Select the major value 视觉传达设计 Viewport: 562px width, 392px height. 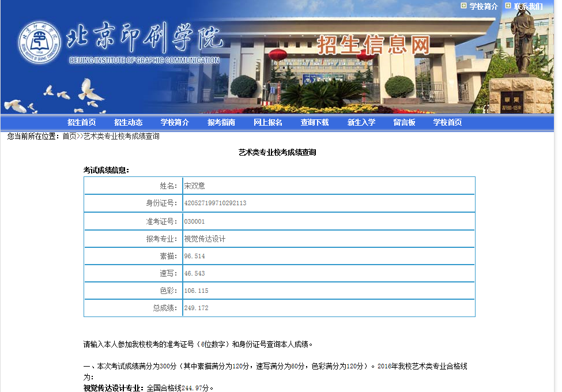click(205, 239)
